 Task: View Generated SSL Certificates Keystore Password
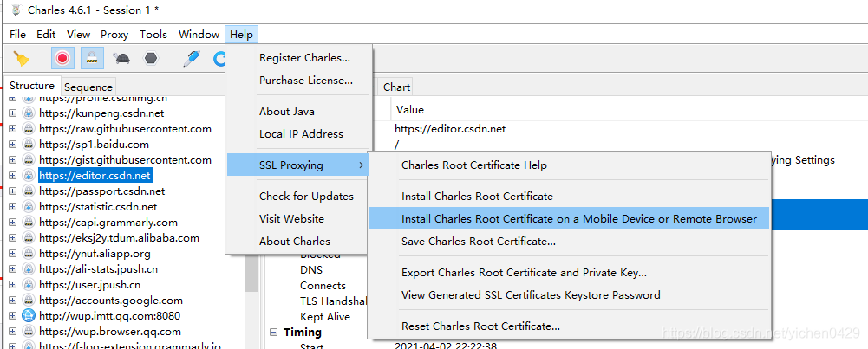[x=570, y=294]
